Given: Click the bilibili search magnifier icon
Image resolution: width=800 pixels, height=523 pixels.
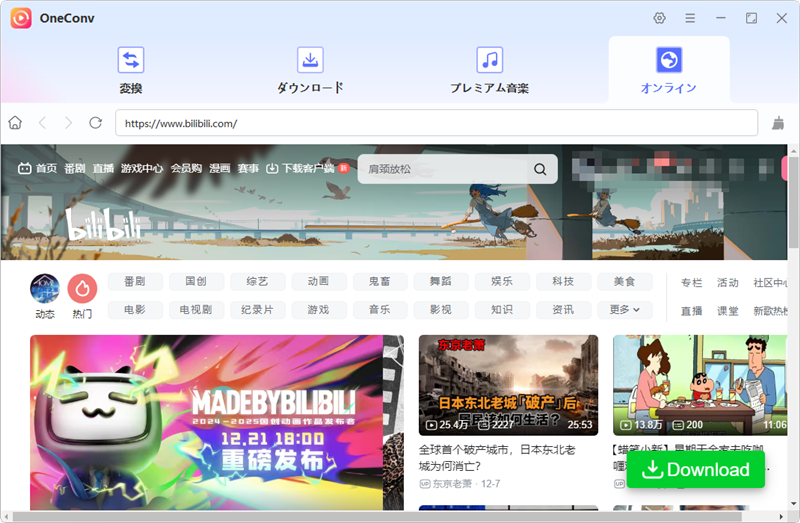Looking at the screenshot, I should pos(540,169).
